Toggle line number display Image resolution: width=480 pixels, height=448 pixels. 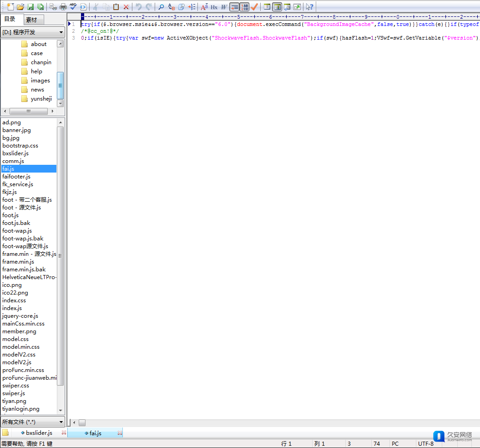(244, 7)
